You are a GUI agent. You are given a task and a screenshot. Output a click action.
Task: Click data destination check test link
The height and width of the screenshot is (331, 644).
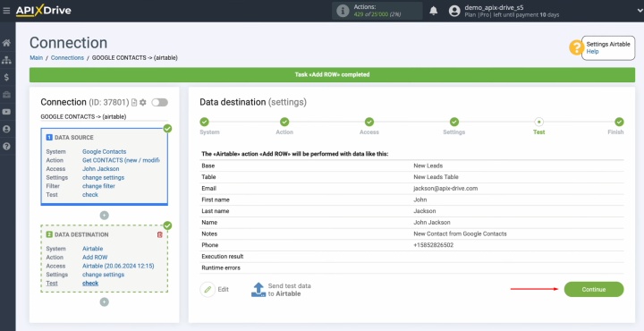(90, 283)
